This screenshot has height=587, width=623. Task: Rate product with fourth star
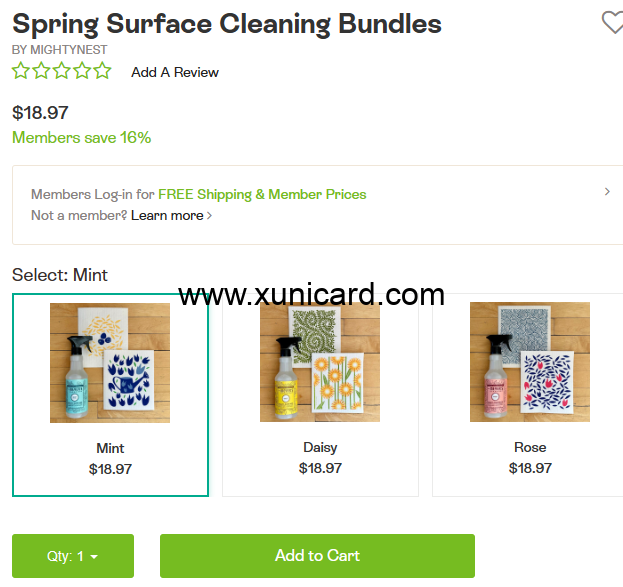point(82,71)
